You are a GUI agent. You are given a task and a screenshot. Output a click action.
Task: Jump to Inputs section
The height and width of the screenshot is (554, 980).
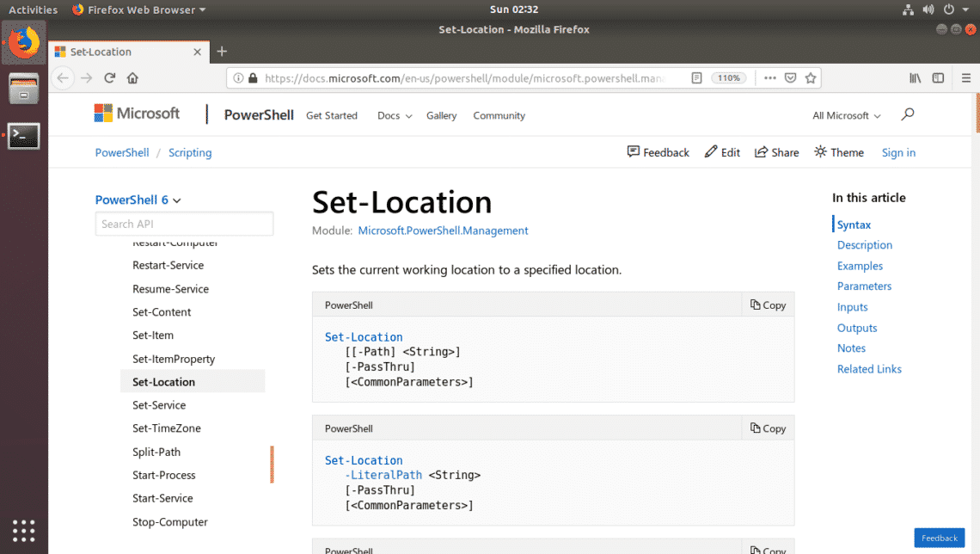(853, 307)
